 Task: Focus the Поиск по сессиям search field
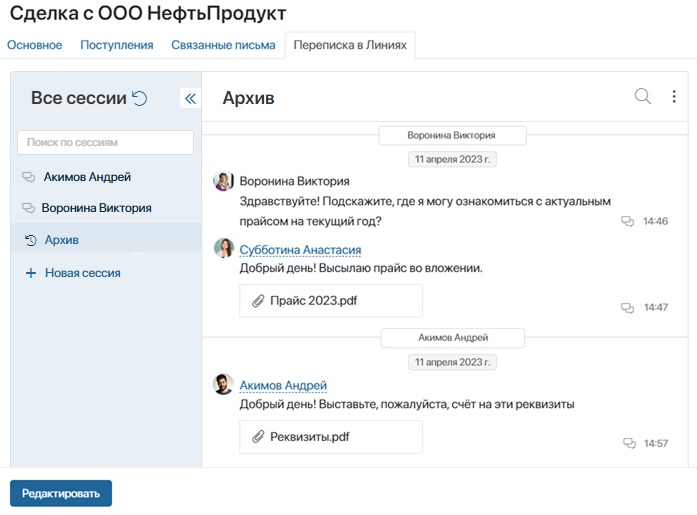coord(105,142)
